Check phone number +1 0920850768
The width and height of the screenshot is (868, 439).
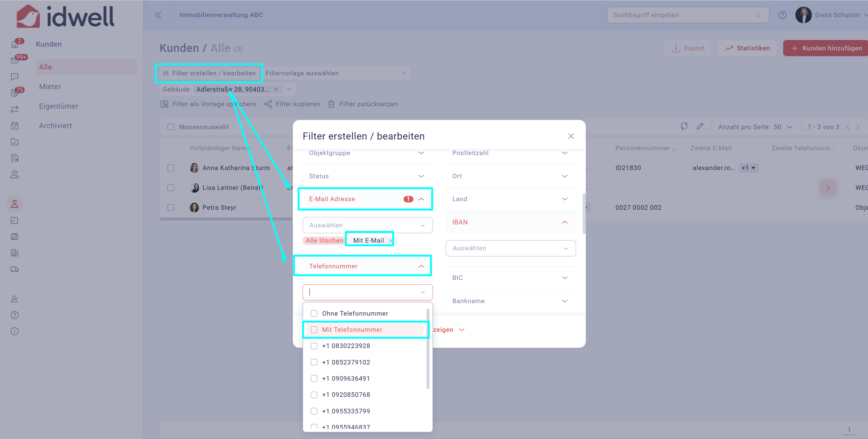point(314,394)
